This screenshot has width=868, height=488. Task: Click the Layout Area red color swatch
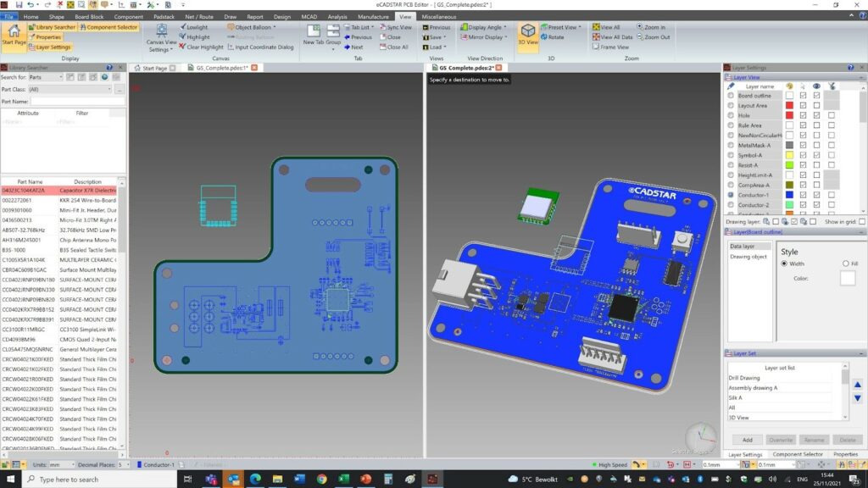click(789, 105)
